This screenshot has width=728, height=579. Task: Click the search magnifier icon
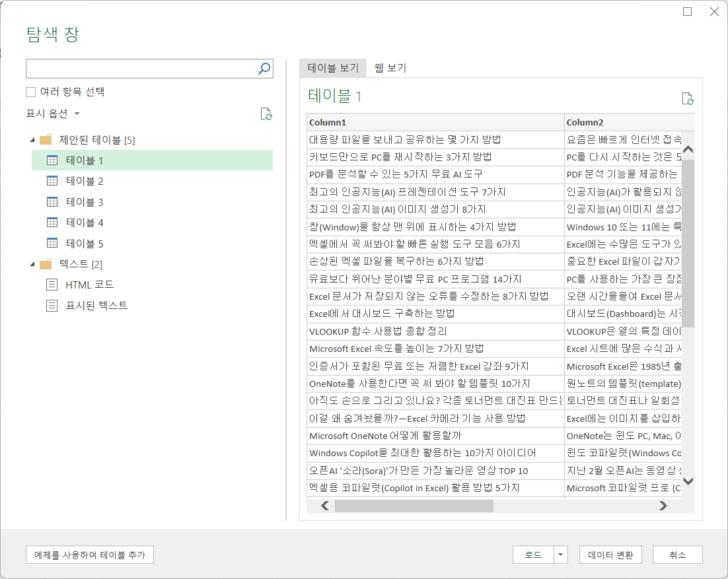264,68
